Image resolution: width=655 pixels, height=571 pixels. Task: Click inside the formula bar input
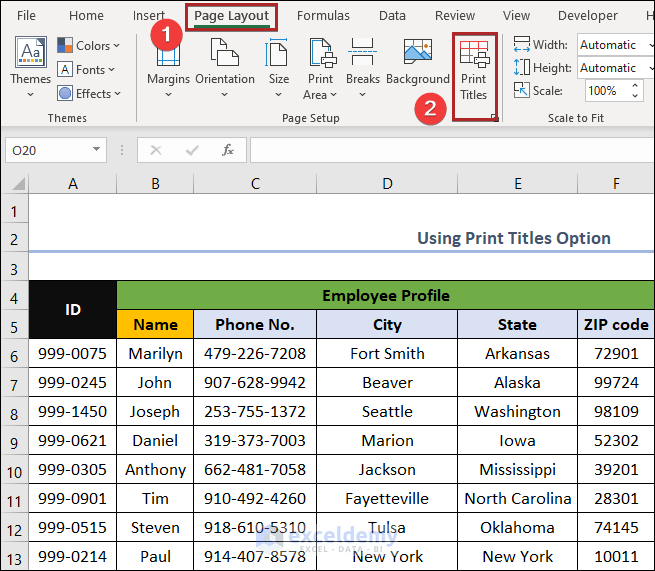[452, 150]
